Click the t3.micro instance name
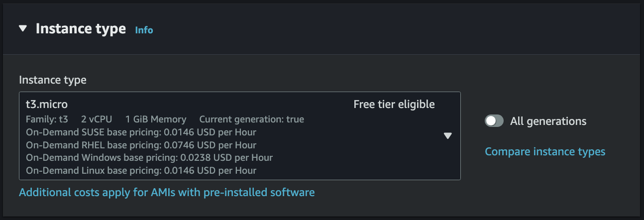The height and width of the screenshot is (220, 644). tap(47, 105)
